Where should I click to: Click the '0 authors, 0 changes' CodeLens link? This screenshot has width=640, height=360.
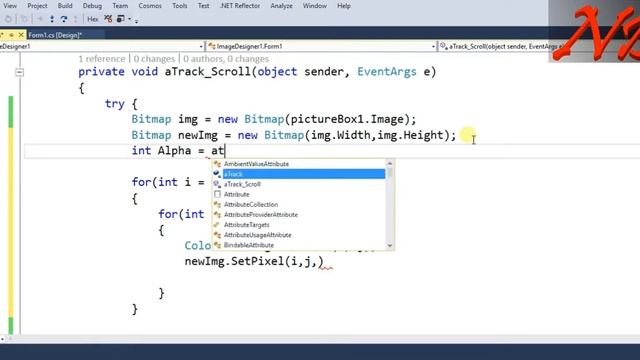click(226, 59)
